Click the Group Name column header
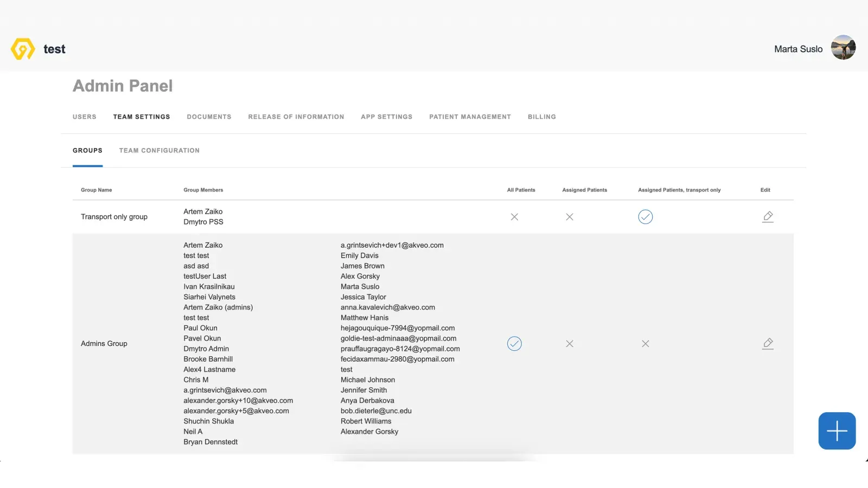Image resolution: width=868 pixels, height=488 pixels. click(x=97, y=190)
